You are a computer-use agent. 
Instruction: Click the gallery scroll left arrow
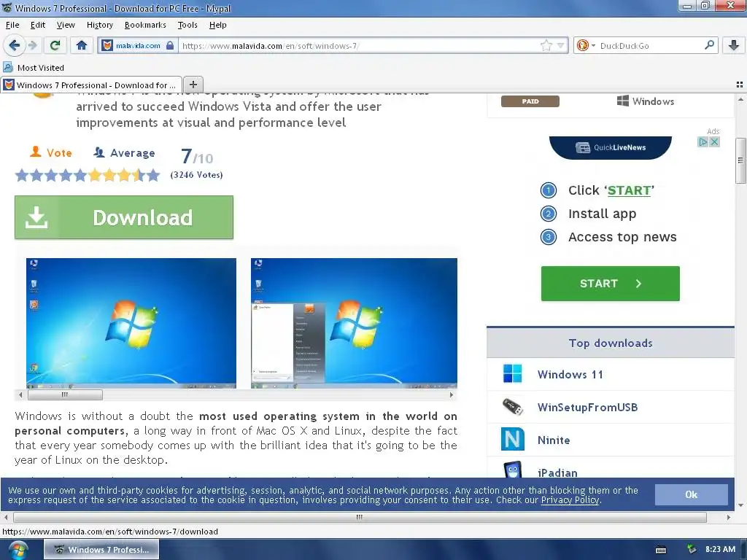click(x=20, y=394)
